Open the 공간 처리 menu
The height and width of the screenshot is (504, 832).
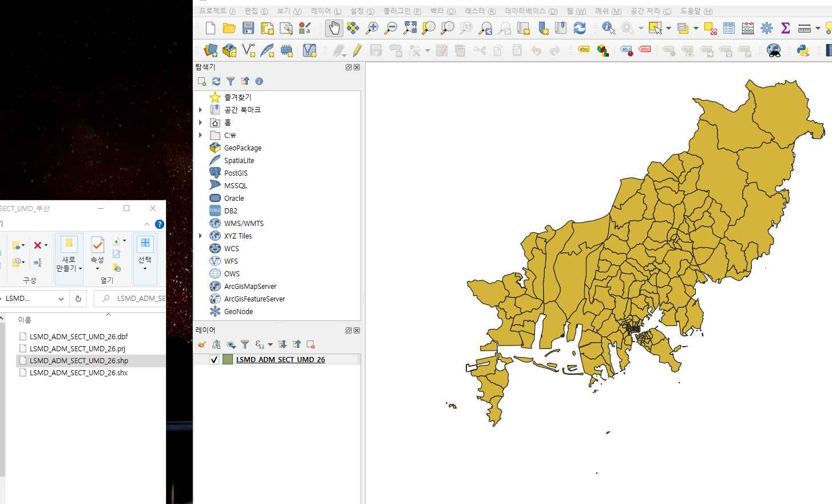[651, 11]
